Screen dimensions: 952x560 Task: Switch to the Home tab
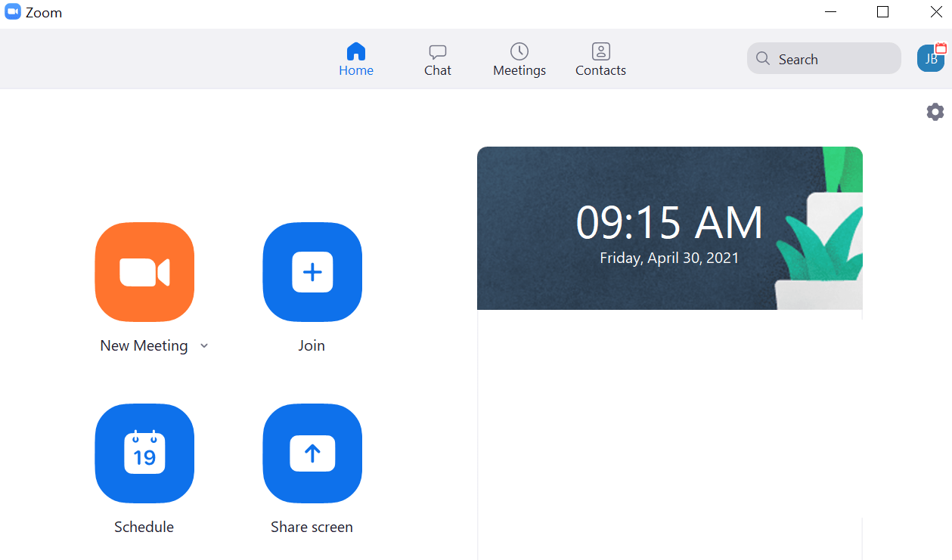coord(355,59)
